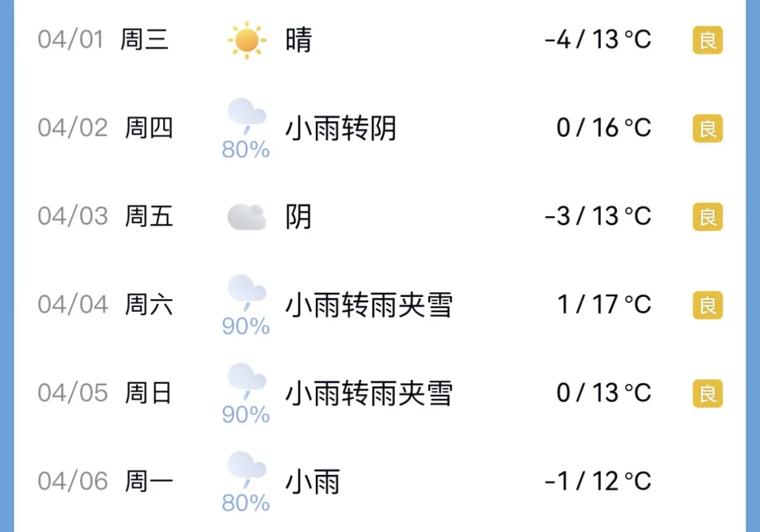Tap the rain cloud icon for 04/06
Image resolution: width=760 pixels, height=532 pixels.
click(246, 470)
